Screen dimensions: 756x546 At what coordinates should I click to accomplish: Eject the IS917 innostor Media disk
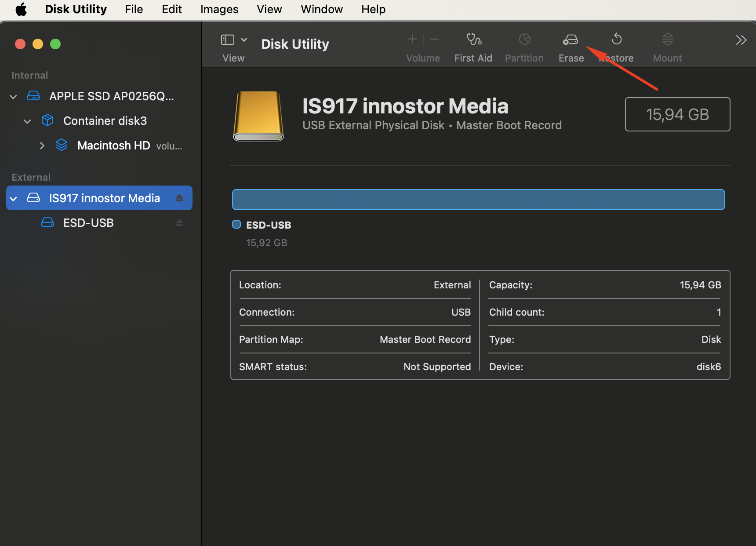179,198
